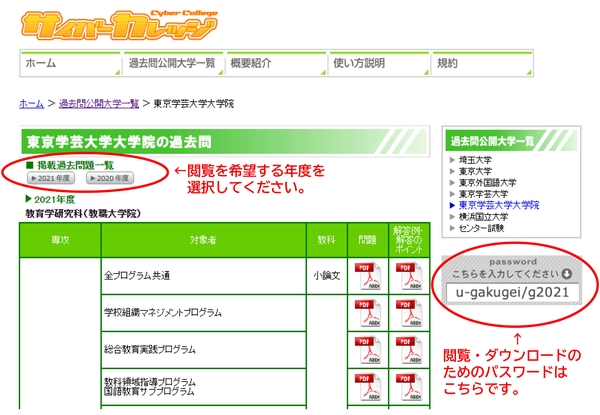The width and height of the screenshot is (600, 415).
Task: Open 東京学芸大学 in sidebar list
Action: (483, 194)
